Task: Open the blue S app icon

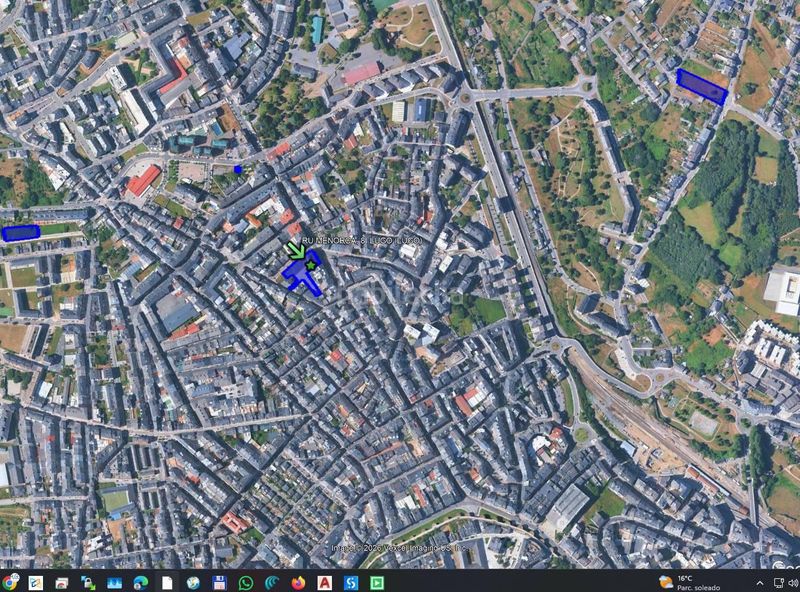Action: pos(351,582)
